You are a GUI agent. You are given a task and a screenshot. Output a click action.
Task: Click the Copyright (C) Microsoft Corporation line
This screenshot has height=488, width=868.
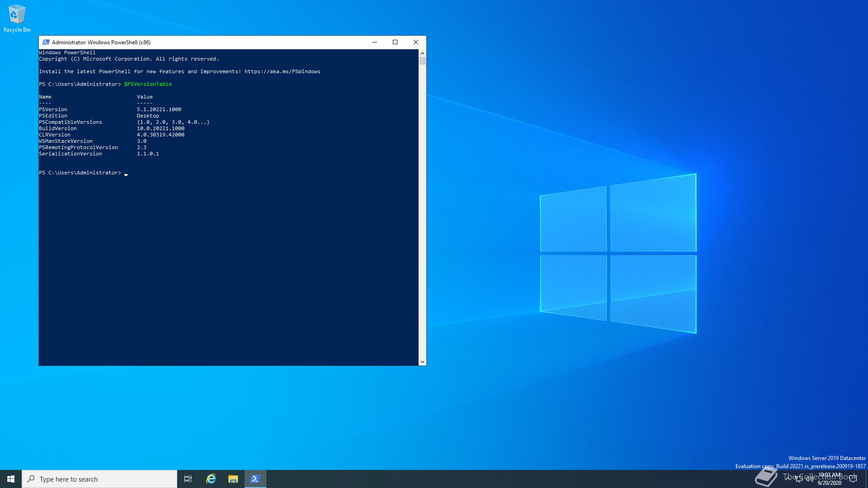129,59
